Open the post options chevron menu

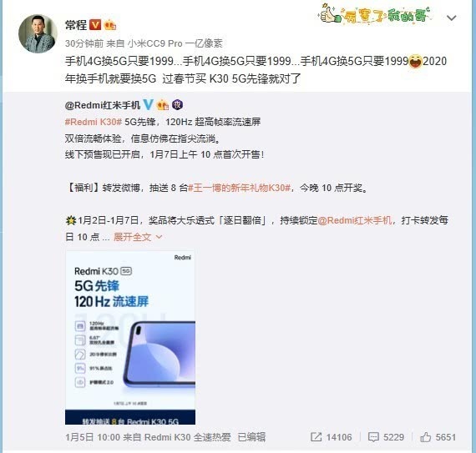452,18
